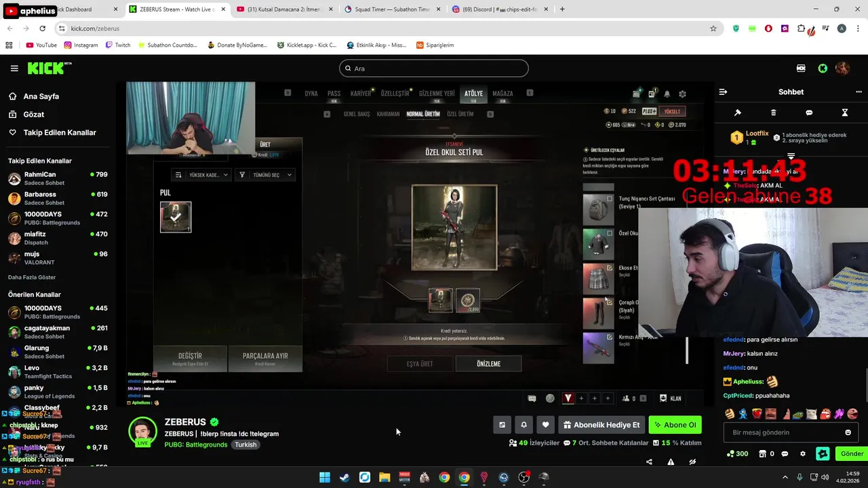Click PUBG: Battlegrounds category link
The height and width of the screenshot is (488, 868).
tap(196, 445)
